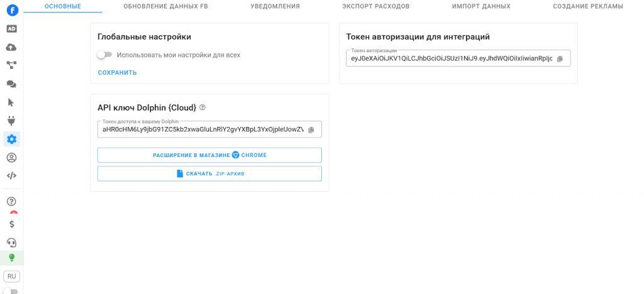Click 'Скачать .zip-архив' button
The height and width of the screenshot is (294, 644).
point(209,173)
